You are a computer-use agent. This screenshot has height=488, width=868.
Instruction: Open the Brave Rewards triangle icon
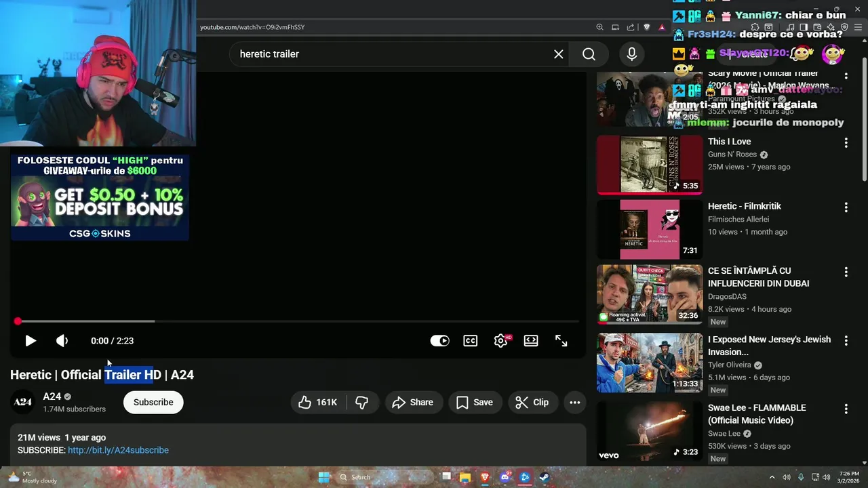coord(662,27)
